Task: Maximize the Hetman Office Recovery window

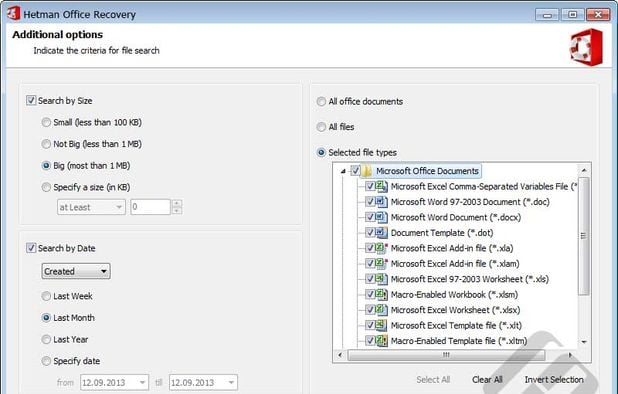Action: point(573,15)
